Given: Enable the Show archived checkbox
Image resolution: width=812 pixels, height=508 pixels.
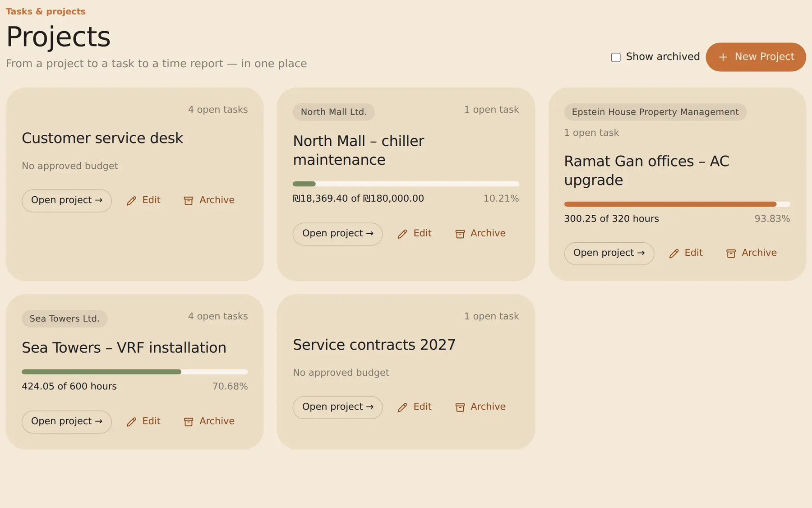Looking at the screenshot, I should [x=616, y=57].
